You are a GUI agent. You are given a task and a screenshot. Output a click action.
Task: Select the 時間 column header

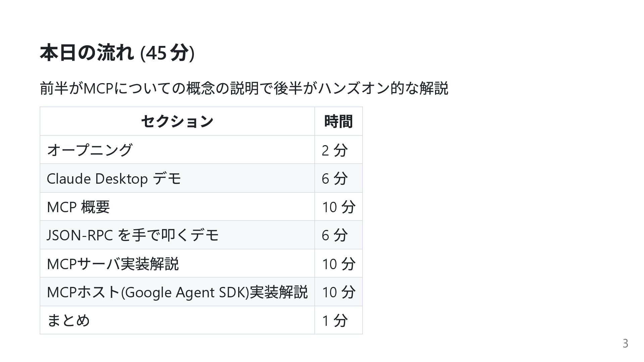pos(338,121)
